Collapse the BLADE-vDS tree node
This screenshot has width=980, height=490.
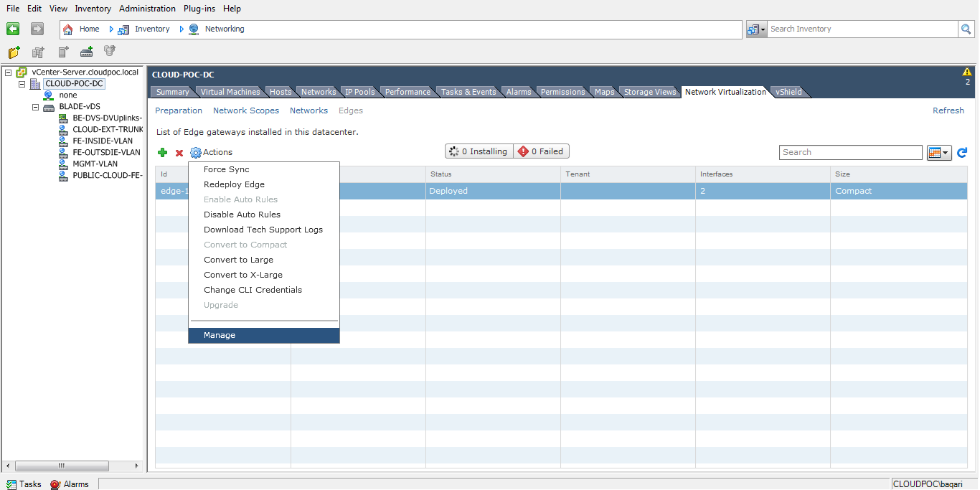35,106
